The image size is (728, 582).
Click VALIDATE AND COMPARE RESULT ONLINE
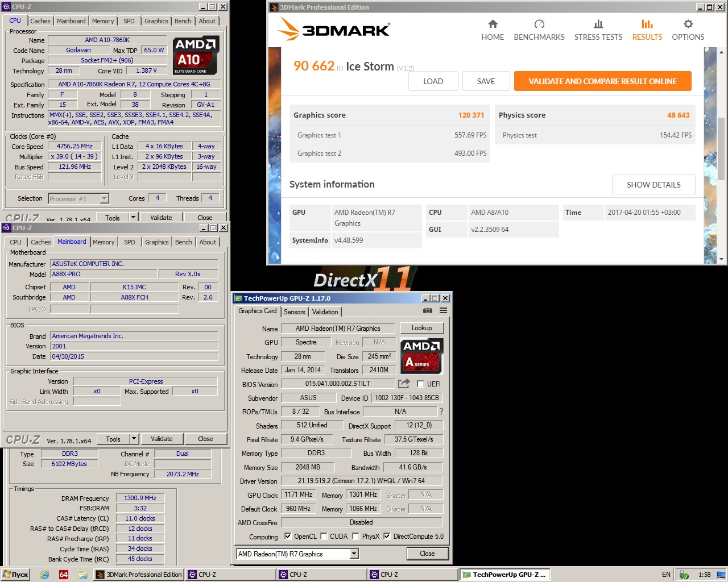[x=603, y=81]
